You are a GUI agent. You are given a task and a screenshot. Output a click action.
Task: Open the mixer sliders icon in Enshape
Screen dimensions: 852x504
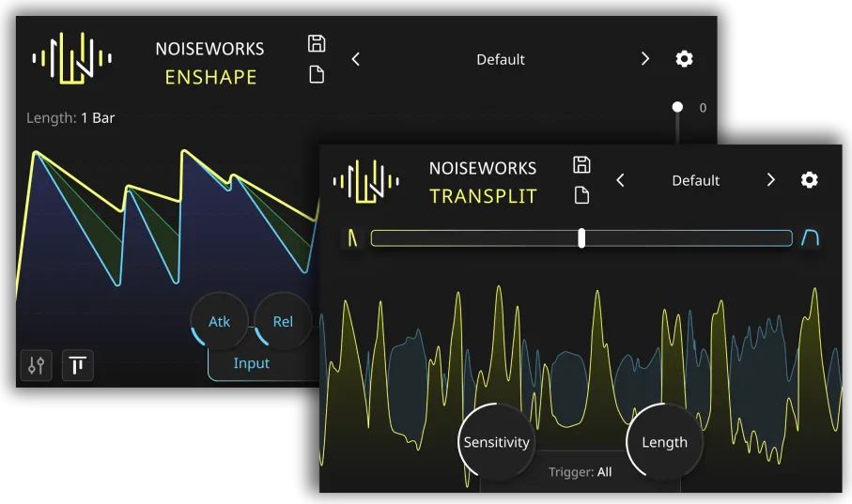[37, 365]
